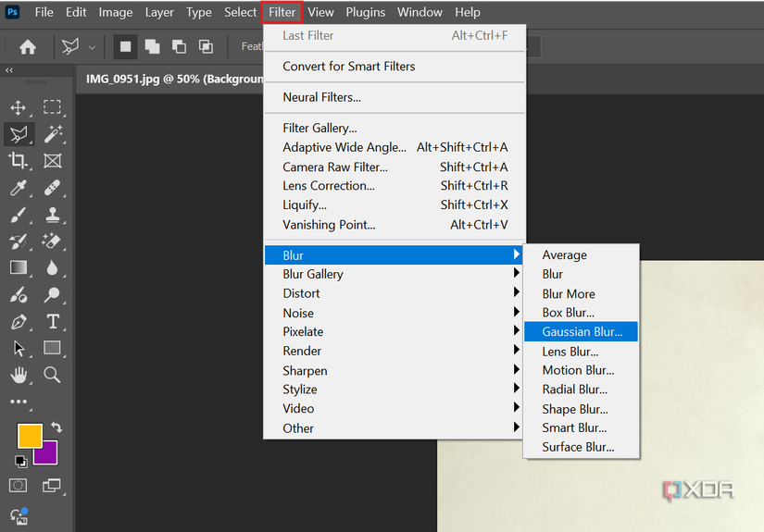764x532 pixels.
Task: Select the Path Selection arrow tool
Action: [19, 349]
